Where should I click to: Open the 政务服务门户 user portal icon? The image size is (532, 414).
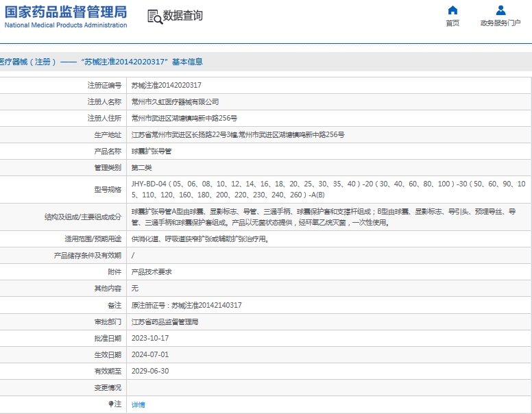point(500,10)
